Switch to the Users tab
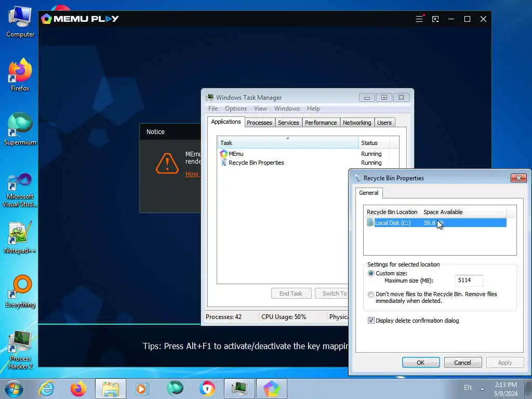 [x=384, y=123]
